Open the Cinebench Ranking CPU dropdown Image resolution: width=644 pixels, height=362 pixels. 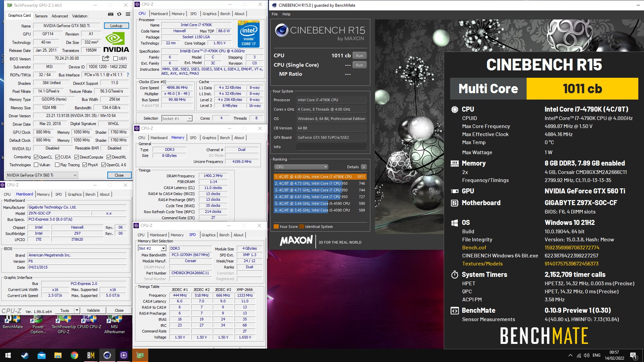pos(301,167)
